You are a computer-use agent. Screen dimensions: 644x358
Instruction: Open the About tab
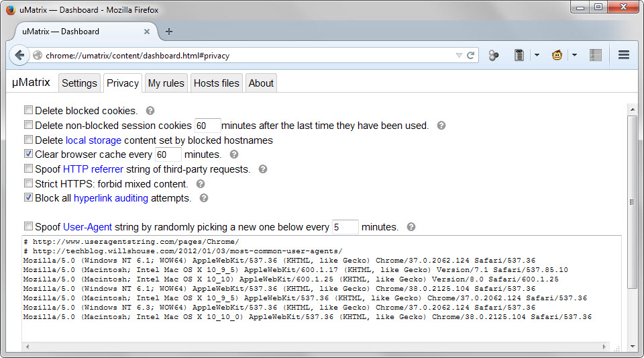(x=261, y=83)
